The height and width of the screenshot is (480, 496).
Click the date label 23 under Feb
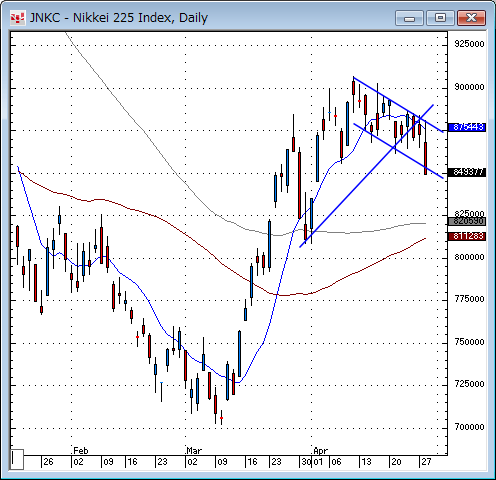[x=162, y=462]
